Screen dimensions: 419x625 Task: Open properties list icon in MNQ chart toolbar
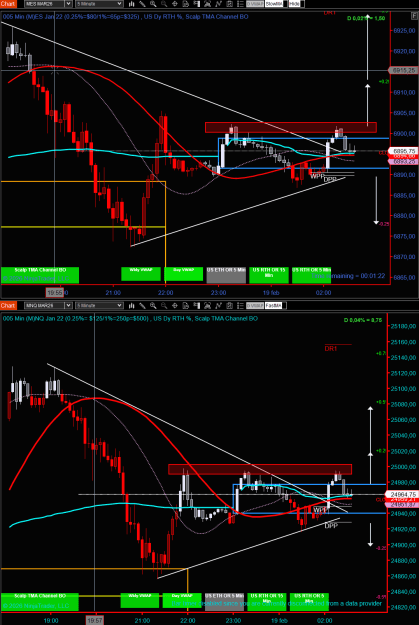(240, 305)
